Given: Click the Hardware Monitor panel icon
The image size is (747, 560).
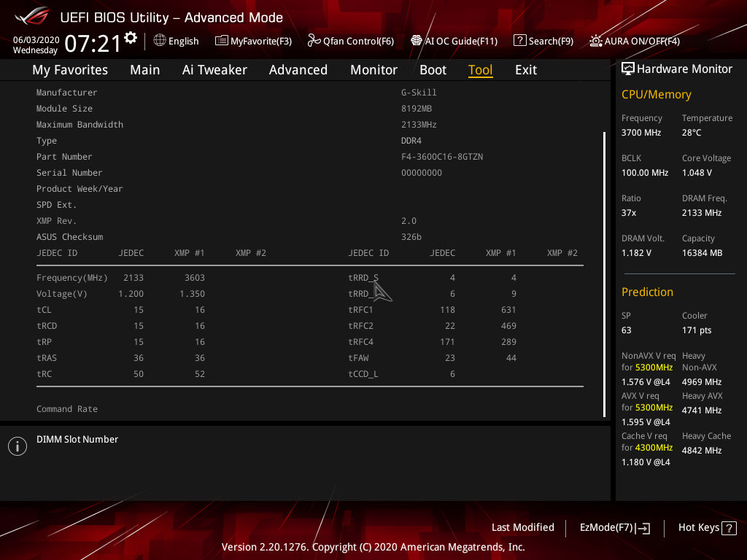Looking at the screenshot, I should [x=628, y=68].
